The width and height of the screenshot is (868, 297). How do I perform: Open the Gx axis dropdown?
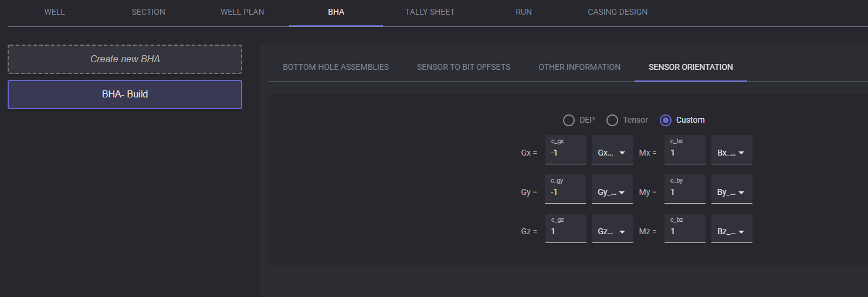click(x=613, y=153)
